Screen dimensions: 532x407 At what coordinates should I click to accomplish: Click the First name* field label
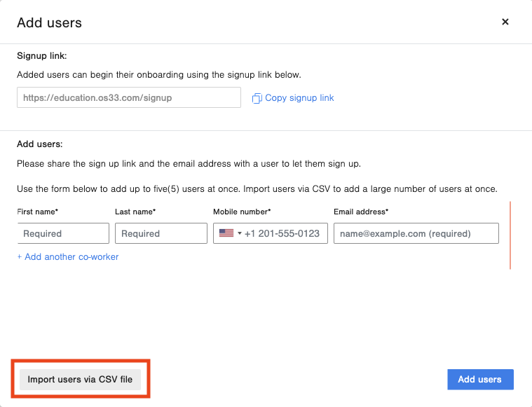tap(38, 212)
